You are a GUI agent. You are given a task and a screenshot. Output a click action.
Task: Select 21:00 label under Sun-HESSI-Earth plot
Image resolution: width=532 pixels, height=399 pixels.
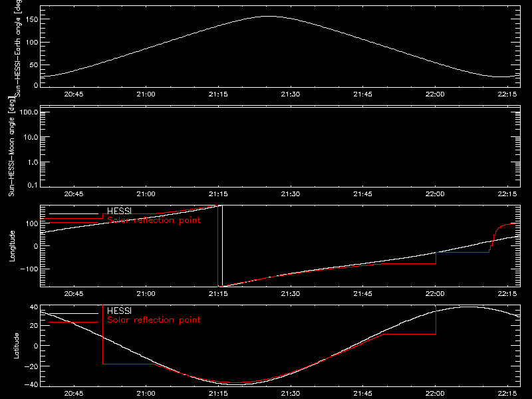coord(146,94)
